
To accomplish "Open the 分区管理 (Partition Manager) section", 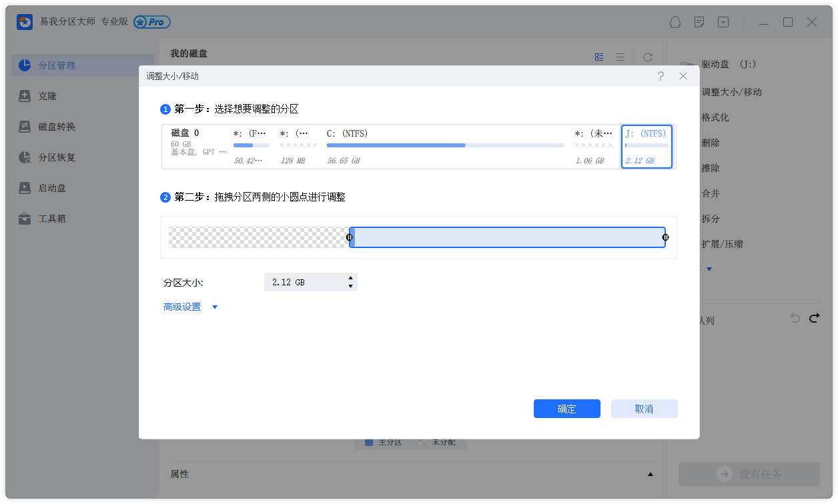I will click(57, 65).
